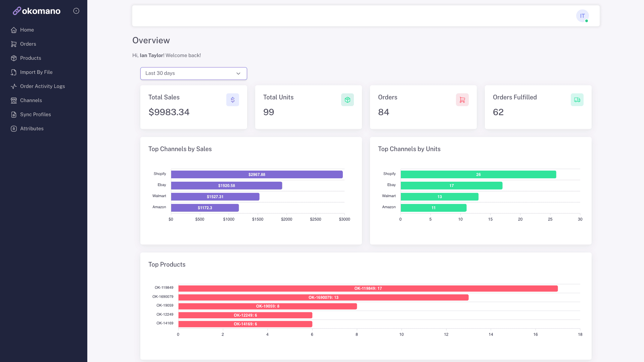
Task: Toggle the sidebar pin circle next to logo
Action: [76, 11]
